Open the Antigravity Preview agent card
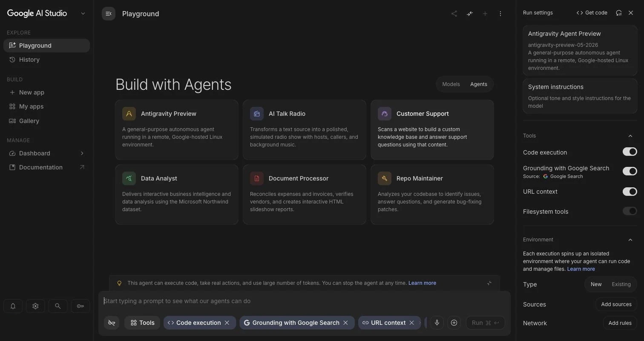The height and width of the screenshot is (341, 644). click(177, 130)
